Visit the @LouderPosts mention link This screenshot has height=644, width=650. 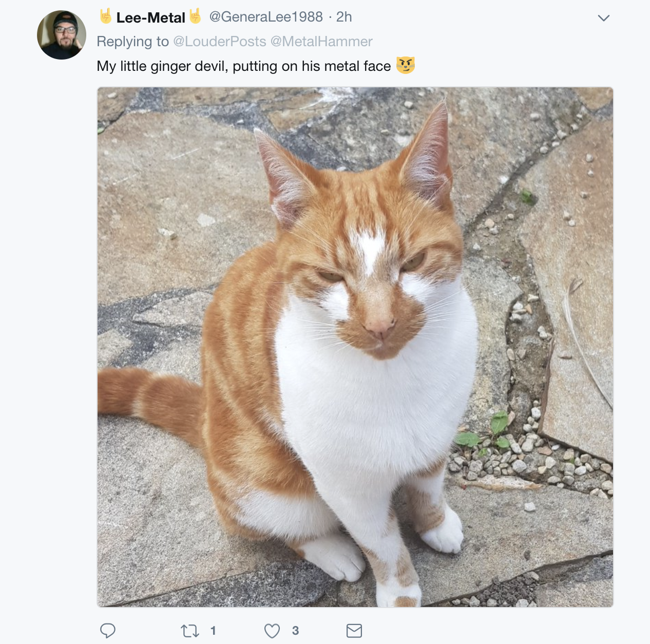click(220, 42)
